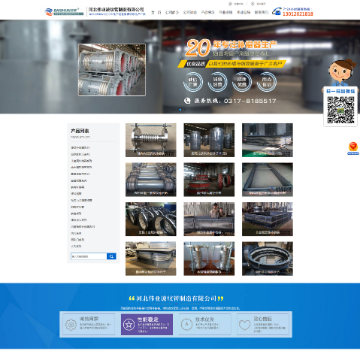This screenshot has width=360, height=360.
Task: Click the blue search magnifier button
Action: point(111,256)
